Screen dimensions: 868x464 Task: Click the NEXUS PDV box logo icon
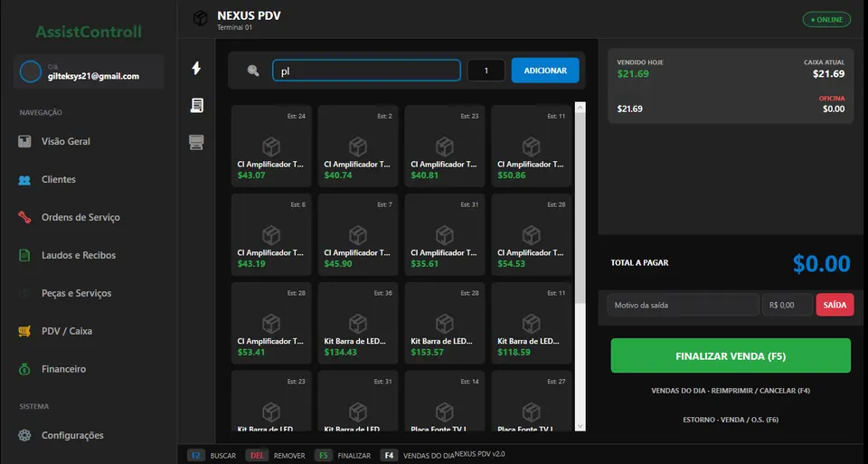[x=200, y=18]
